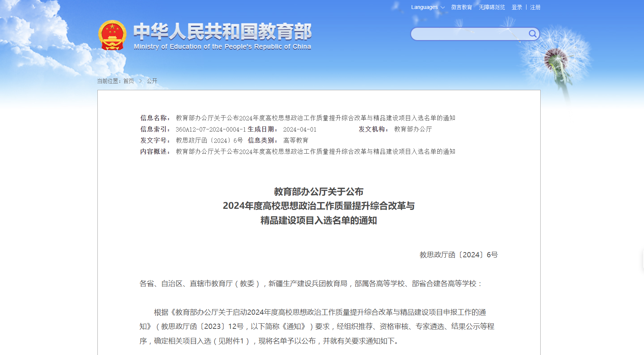Click the search magnifier icon
The image size is (644, 355).
532,34
